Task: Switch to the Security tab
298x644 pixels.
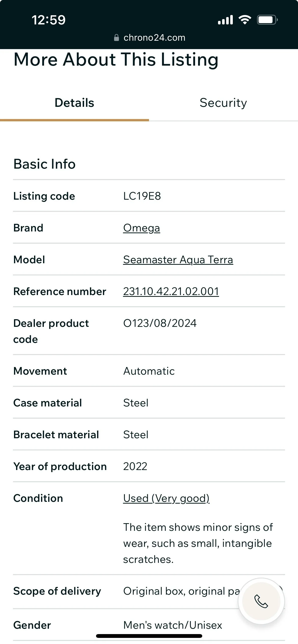Action: 223,103
